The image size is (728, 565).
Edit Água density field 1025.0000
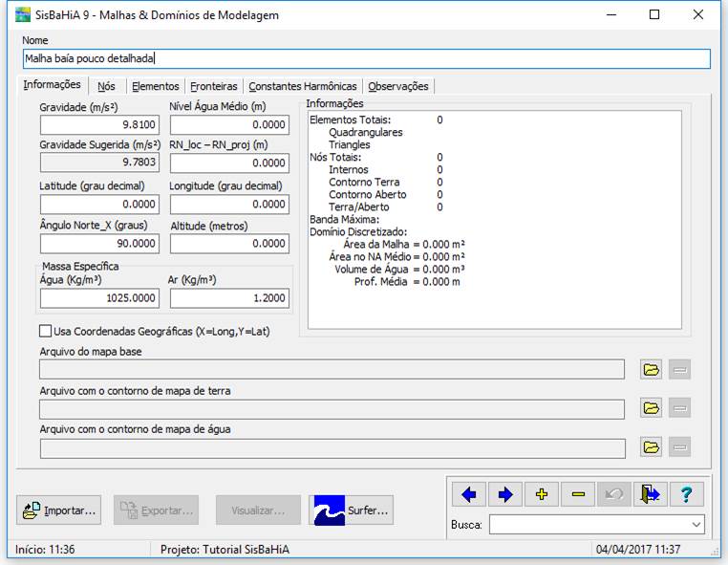point(99,298)
